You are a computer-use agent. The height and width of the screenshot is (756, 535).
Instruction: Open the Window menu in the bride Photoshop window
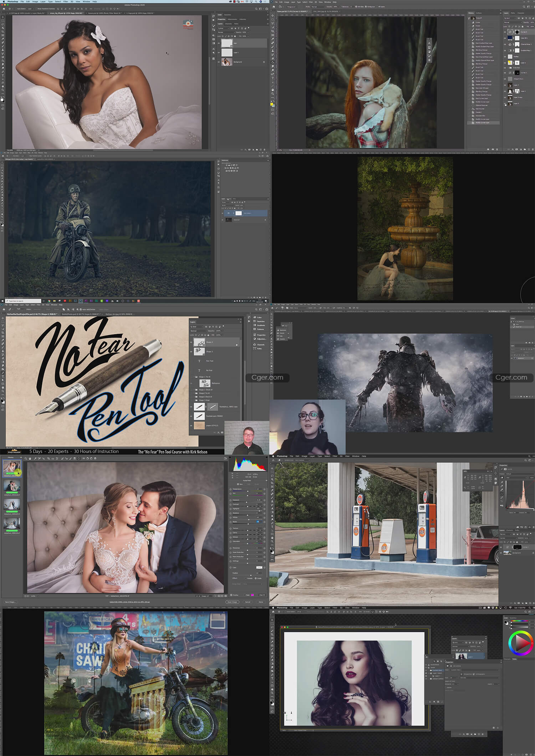point(86,1)
